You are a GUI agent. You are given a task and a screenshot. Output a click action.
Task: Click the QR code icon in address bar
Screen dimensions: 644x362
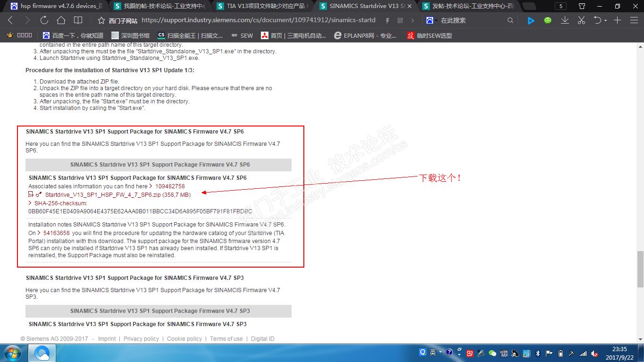coord(400,20)
